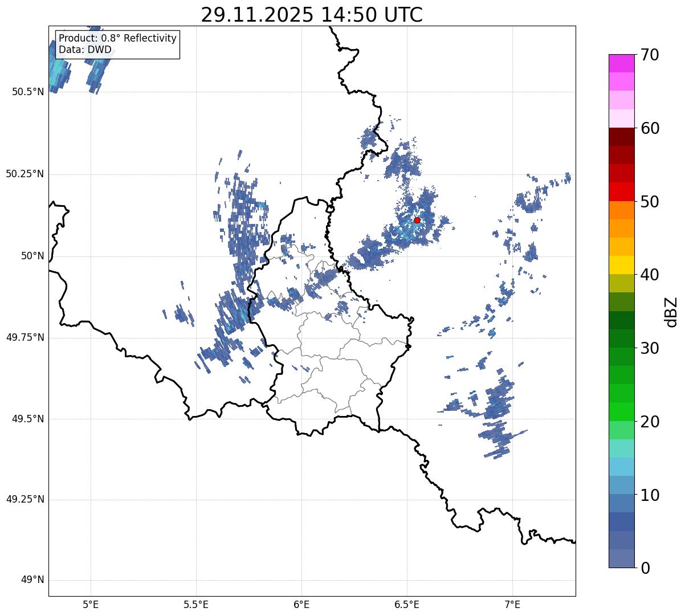Click the 5°E longitude label
Screen dimensions: 685x616
pyautogui.click(x=91, y=605)
